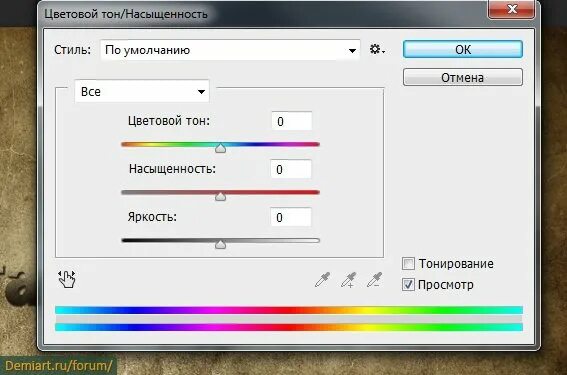Click the dialog title bar text
567x375 pixels.
tap(126, 14)
